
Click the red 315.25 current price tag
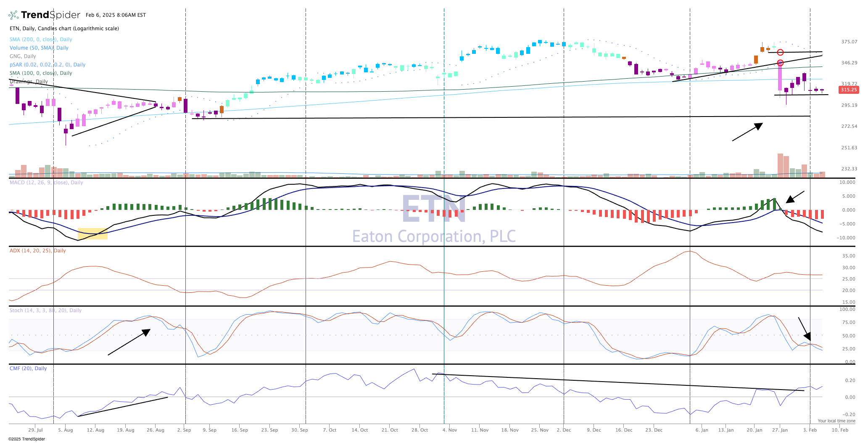point(849,90)
